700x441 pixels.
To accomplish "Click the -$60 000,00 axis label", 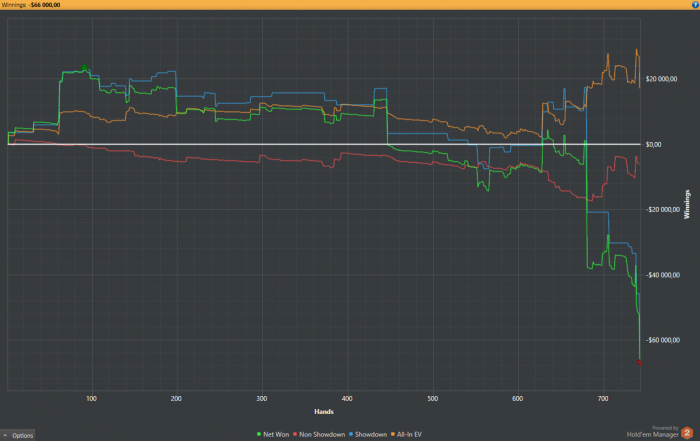I will 663,340.
